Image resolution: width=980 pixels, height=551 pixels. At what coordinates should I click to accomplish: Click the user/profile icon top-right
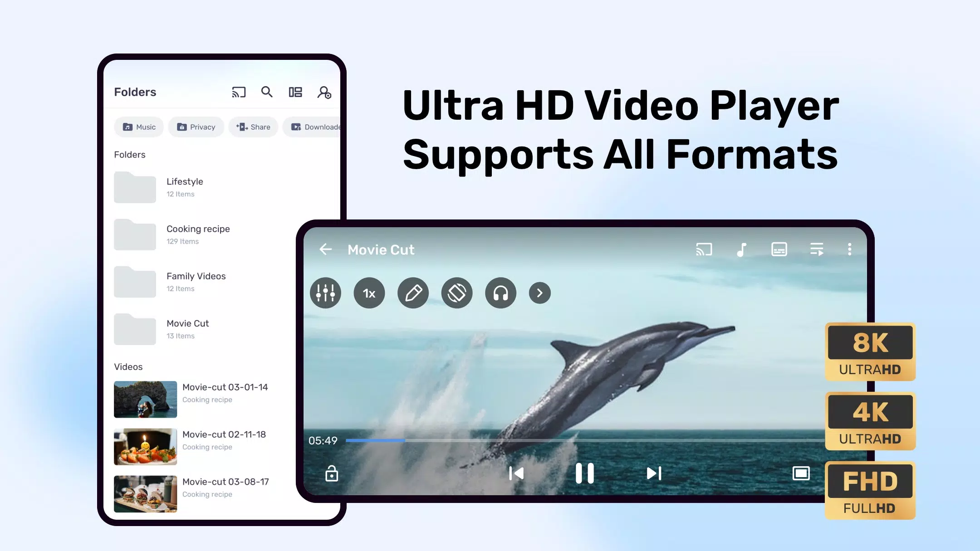pyautogui.click(x=324, y=92)
